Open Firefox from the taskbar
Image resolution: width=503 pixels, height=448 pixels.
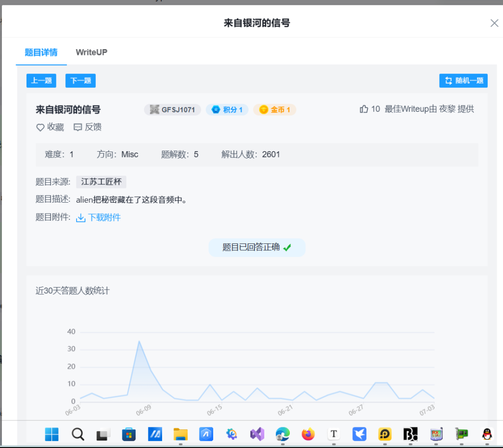pyautogui.click(x=308, y=434)
